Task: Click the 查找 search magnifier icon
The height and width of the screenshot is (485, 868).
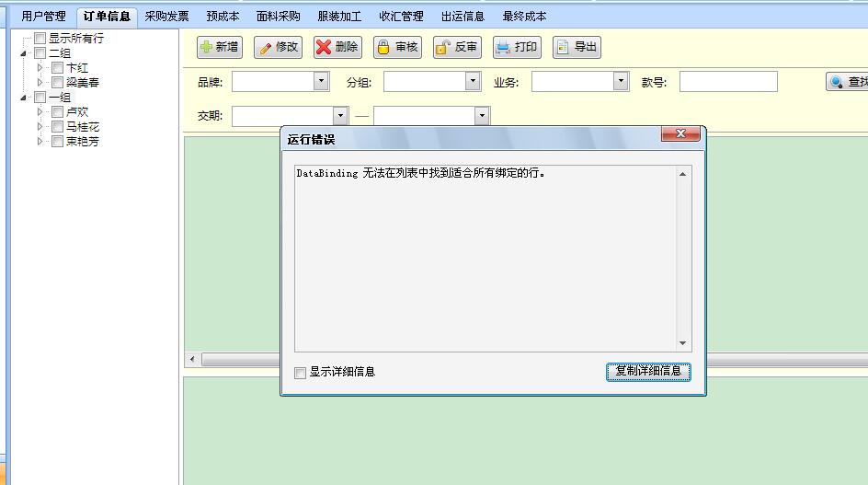Action: tap(837, 83)
